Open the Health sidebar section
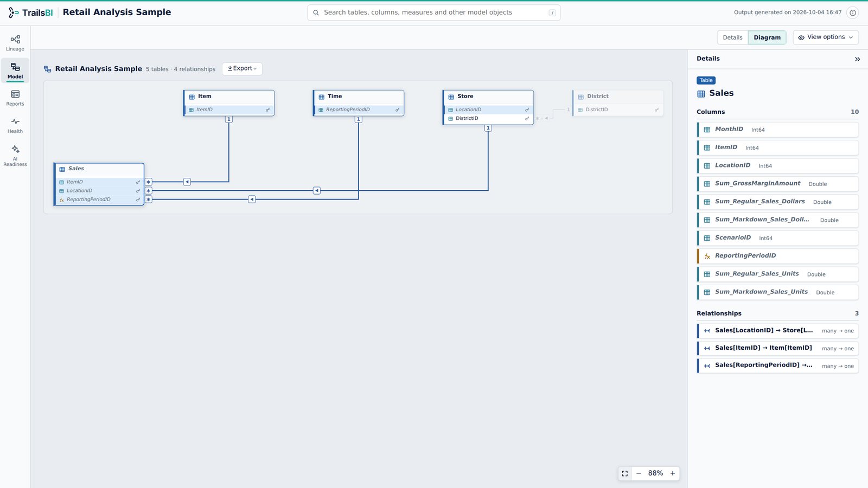This screenshot has width=868, height=488. point(15,126)
